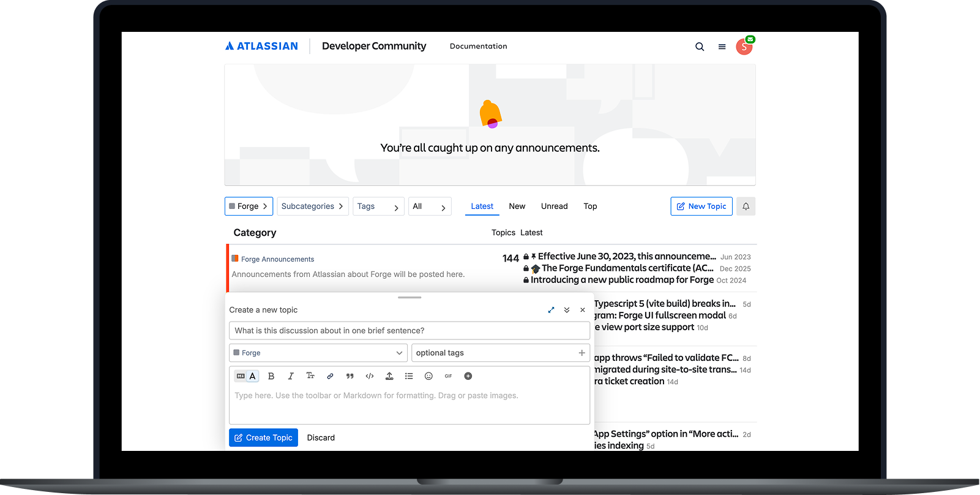Open Developer Community home link
Image resolution: width=980 pixels, height=495 pixels.
[374, 46]
